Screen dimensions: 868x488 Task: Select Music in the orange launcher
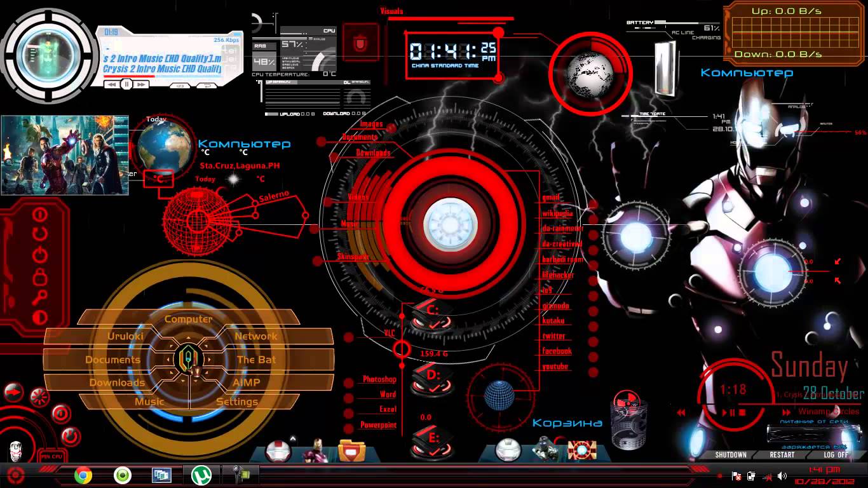[149, 402]
